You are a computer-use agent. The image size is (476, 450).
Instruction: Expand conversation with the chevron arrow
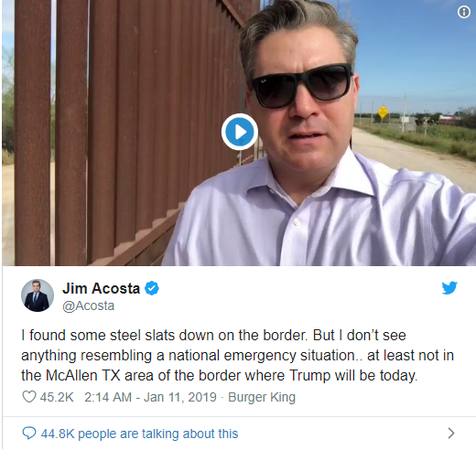(x=451, y=433)
